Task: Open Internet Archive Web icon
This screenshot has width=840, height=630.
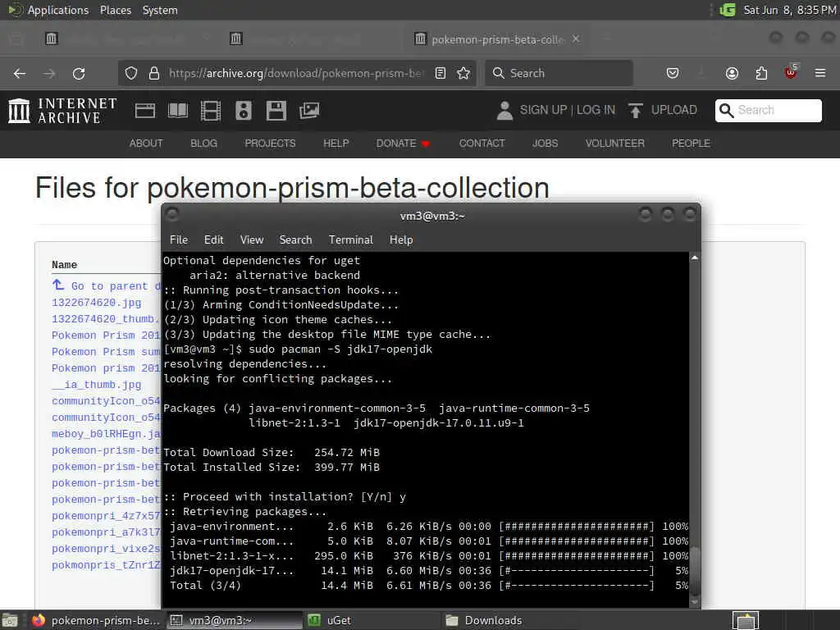Action: 145,111
